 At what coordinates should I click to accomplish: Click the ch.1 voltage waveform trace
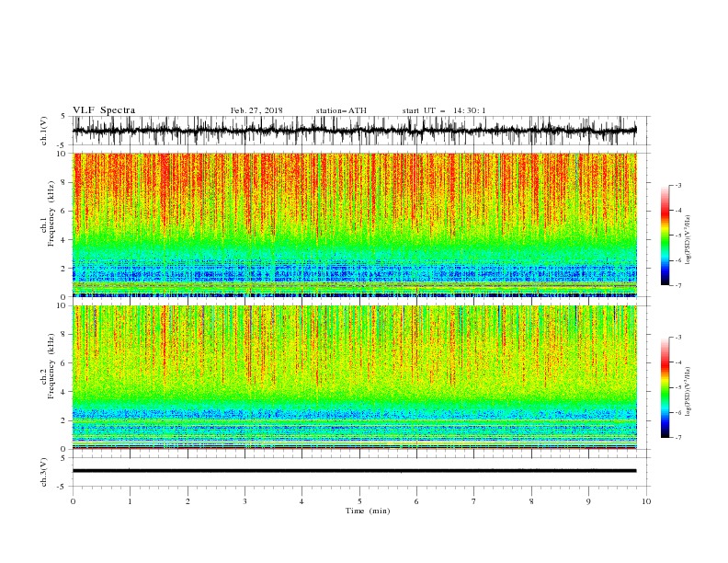[x=354, y=131]
